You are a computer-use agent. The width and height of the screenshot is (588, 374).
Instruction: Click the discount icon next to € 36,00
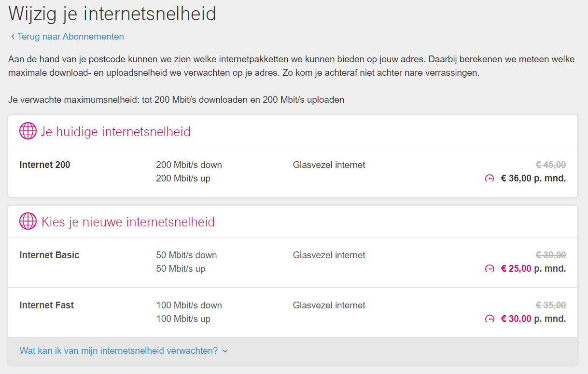click(490, 179)
